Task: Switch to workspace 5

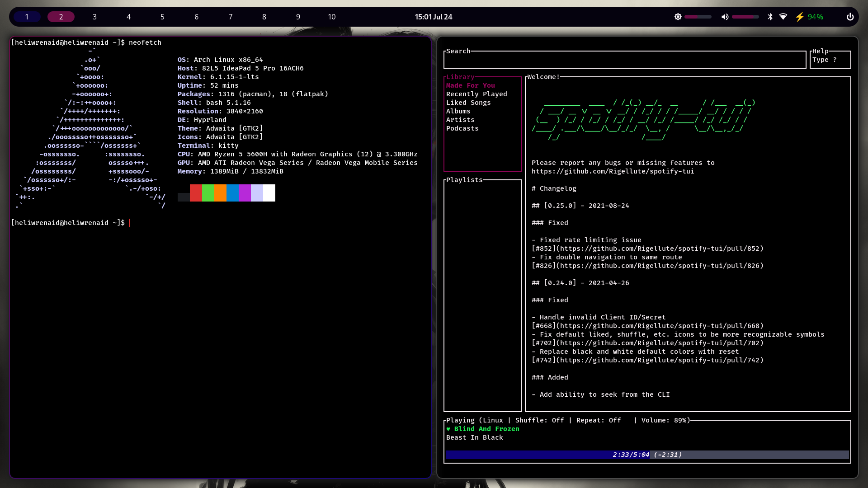Action: coord(162,17)
